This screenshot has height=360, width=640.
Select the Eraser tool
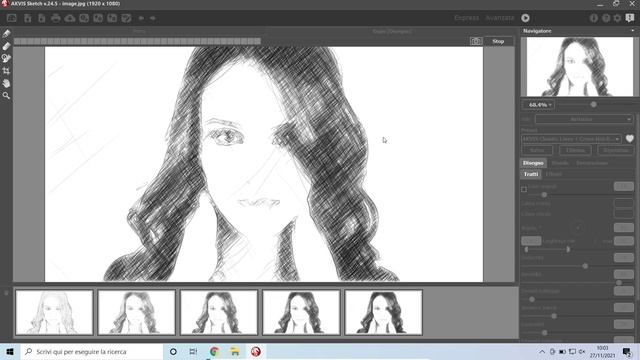coord(6,46)
